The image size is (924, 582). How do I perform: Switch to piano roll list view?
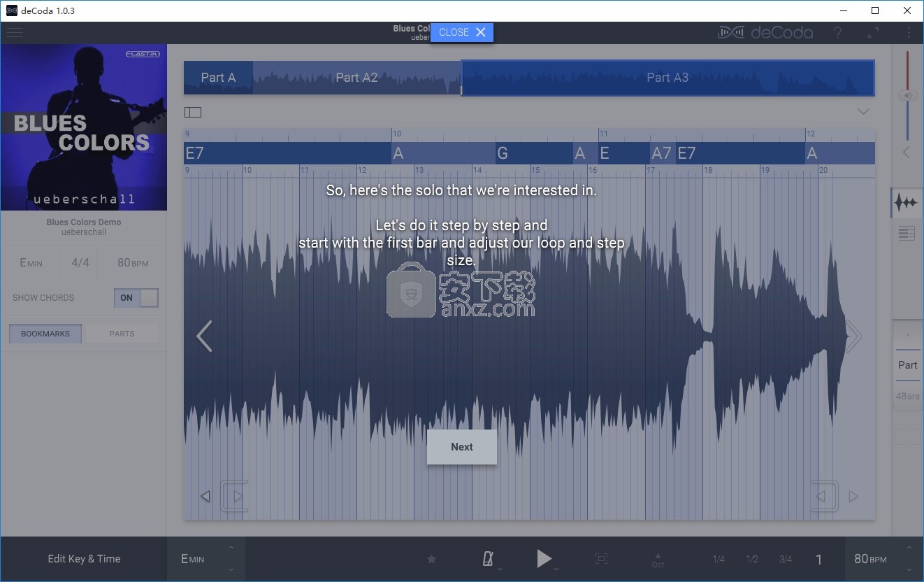coord(907,234)
